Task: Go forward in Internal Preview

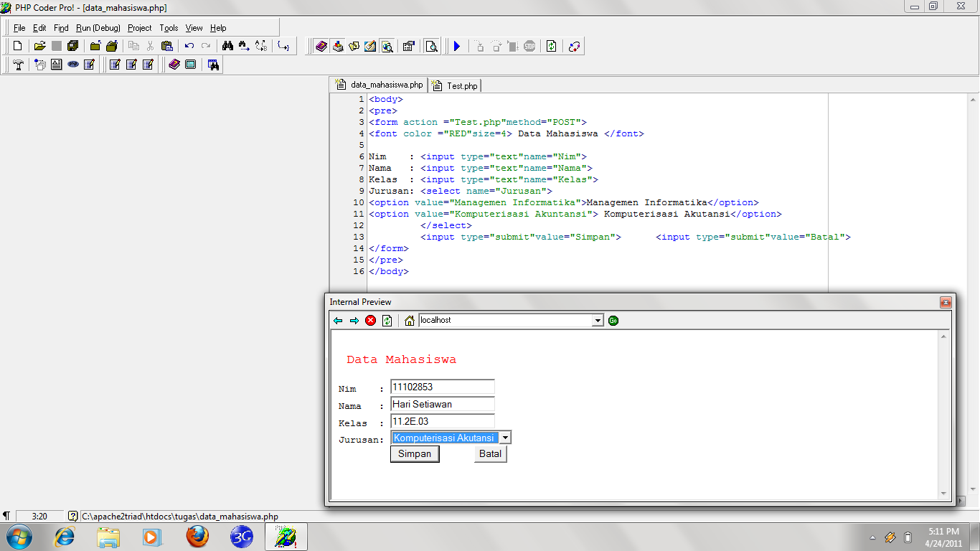Action: pyautogui.click(x=354, y=321)
